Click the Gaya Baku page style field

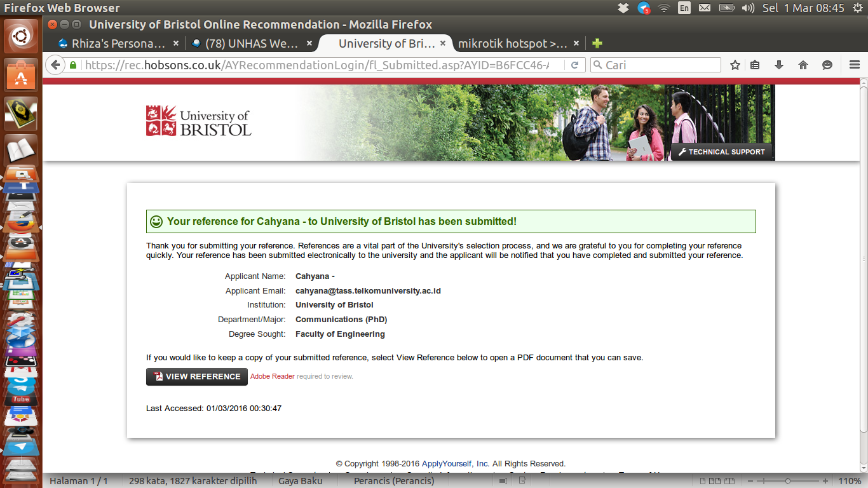click(300, 481)
